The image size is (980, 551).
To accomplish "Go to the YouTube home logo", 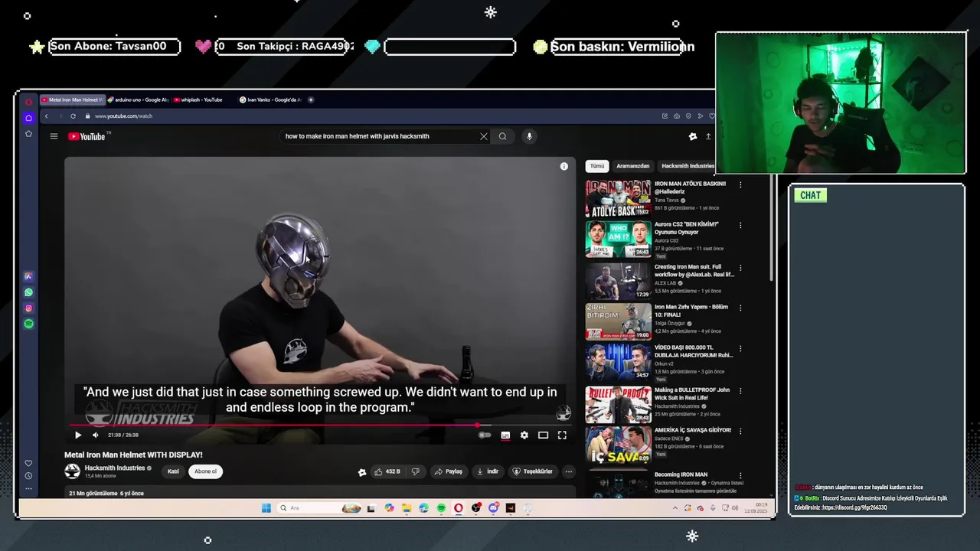I will point(87,136).
